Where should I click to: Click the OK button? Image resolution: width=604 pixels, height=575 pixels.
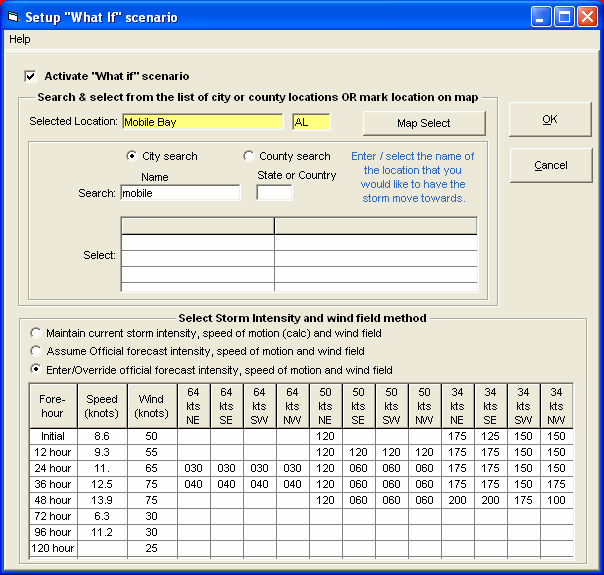click(550, 119)
